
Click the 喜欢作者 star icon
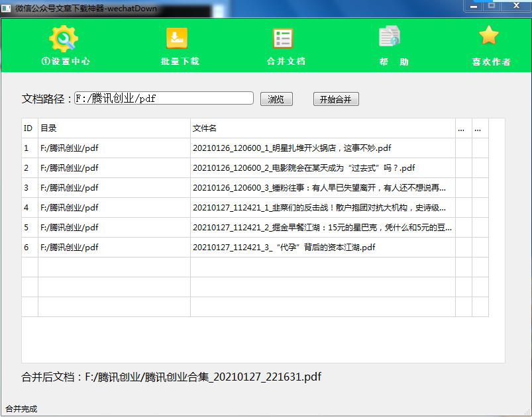[x=489, y=35]
